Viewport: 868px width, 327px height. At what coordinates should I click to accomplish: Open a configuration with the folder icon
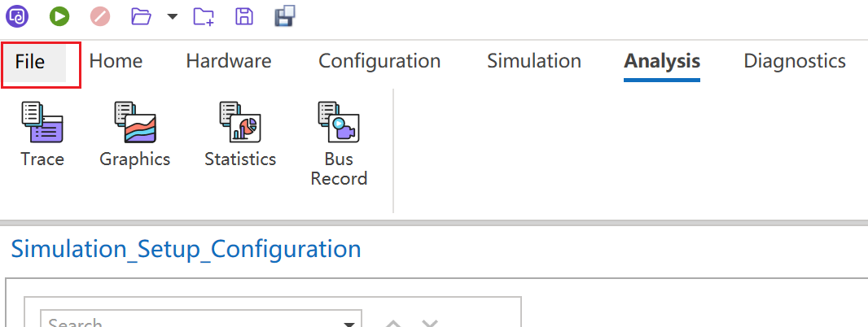click(x=142, y=15)
